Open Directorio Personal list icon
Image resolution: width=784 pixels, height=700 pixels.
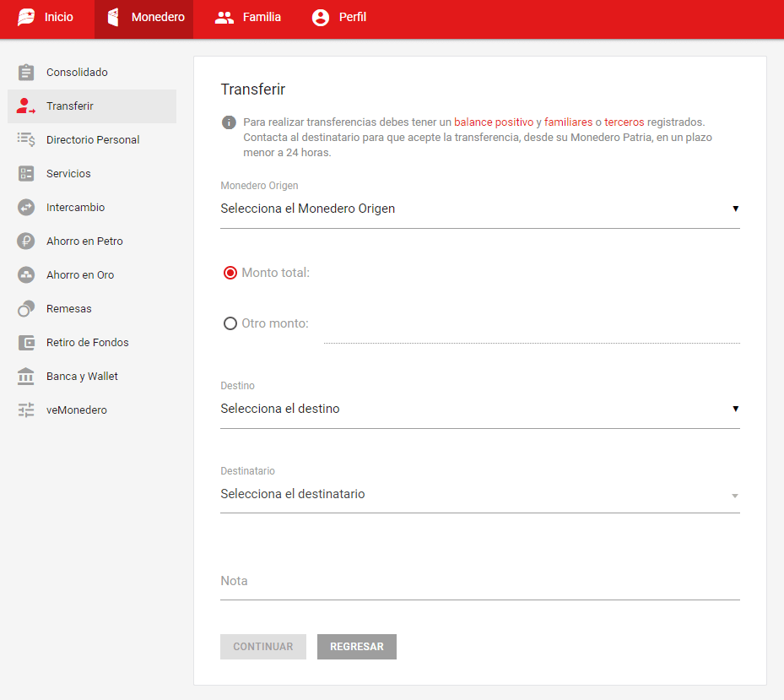(x=26, y=140)
